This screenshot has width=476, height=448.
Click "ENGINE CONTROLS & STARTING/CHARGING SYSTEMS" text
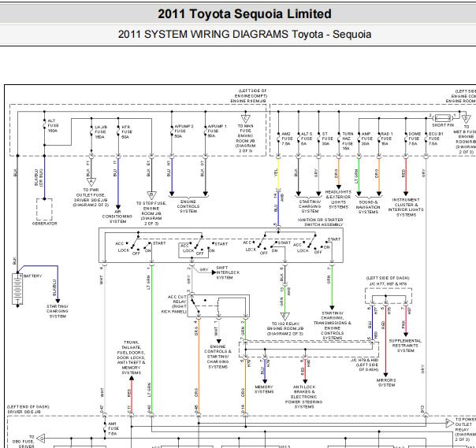[218, 357]
